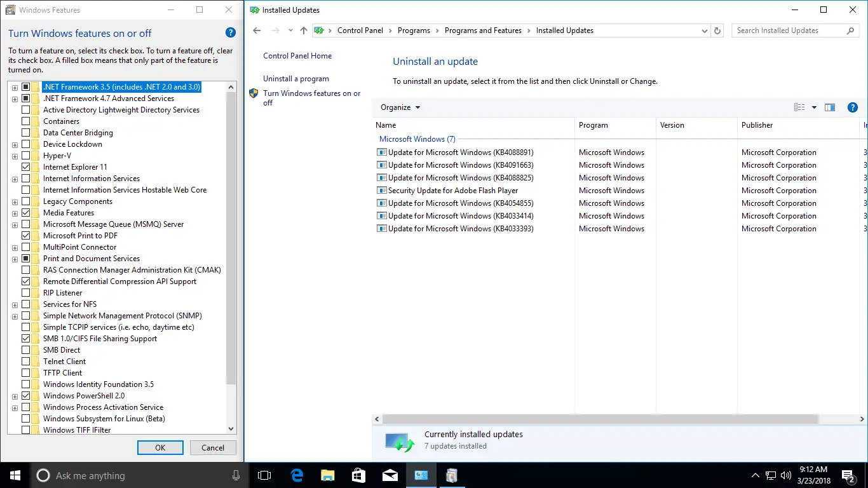
Task: Click the Programs and Features breadcrumb
Action: pos(483,30)
